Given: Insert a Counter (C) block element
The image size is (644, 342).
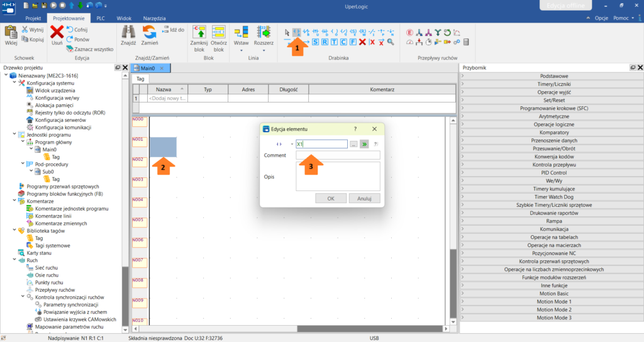Looking at the screenshot, I should point(343,42).
